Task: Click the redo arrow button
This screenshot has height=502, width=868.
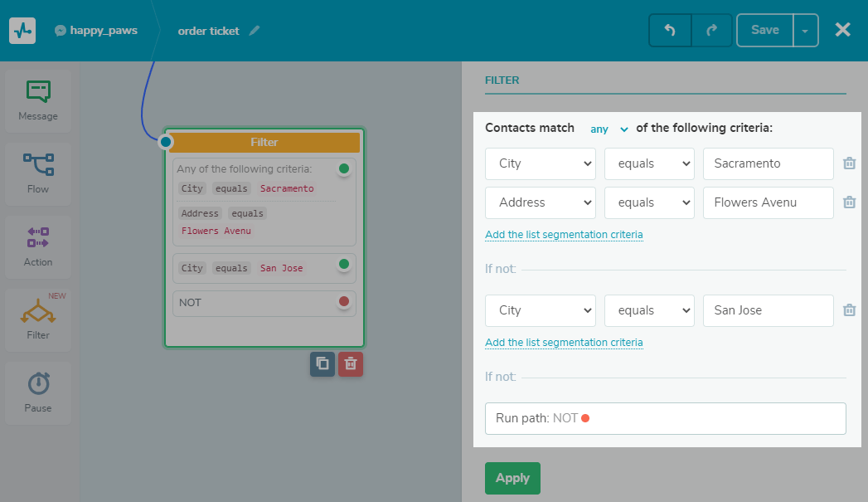Action: click(711, 31)
